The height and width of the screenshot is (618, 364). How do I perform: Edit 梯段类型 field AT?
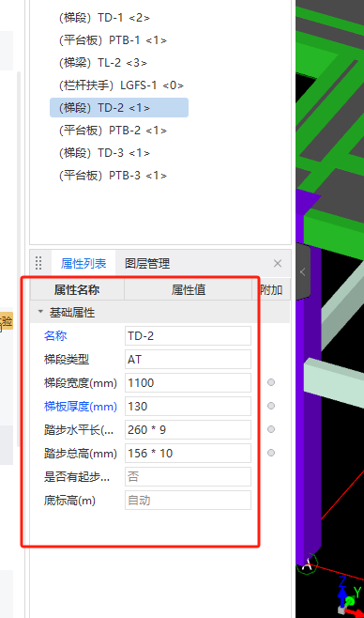click(x=189, y=360)
